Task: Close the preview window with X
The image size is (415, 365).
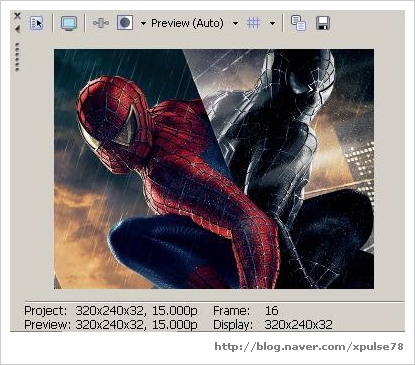Action: (x=17, y=16)
